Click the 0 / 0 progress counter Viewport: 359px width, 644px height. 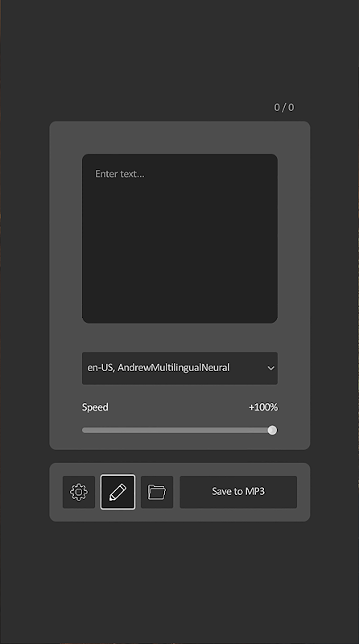(284, 107)
